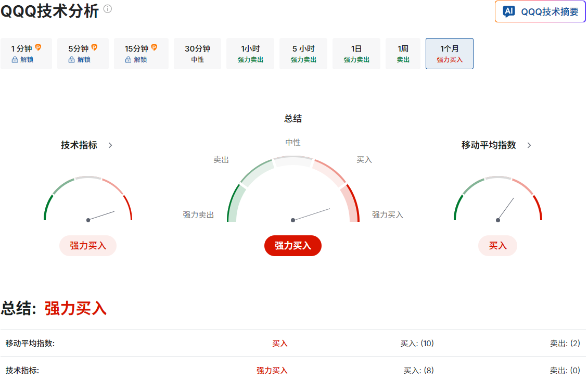Expand the 移动平均指数 section via its chevron
The width and height of the screenshot is (588, 379).
pos(529,145)
